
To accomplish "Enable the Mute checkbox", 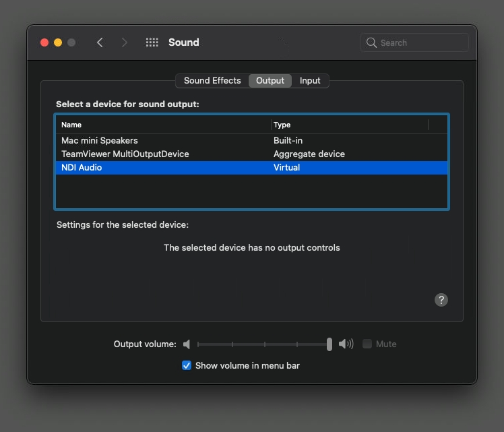I will (367, 344).
